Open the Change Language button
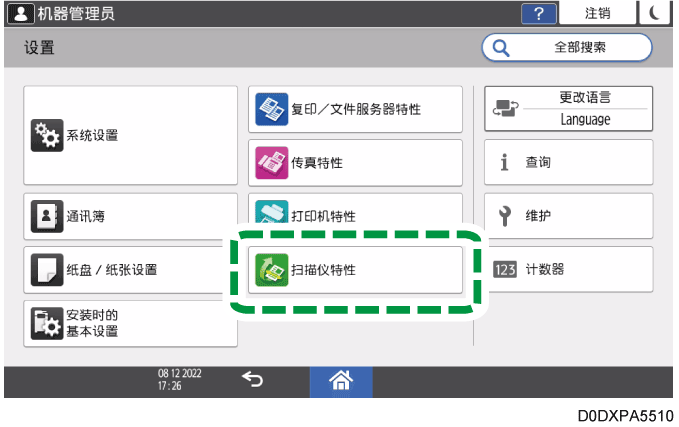Viewport: 679px width, 427px height. 568,109
